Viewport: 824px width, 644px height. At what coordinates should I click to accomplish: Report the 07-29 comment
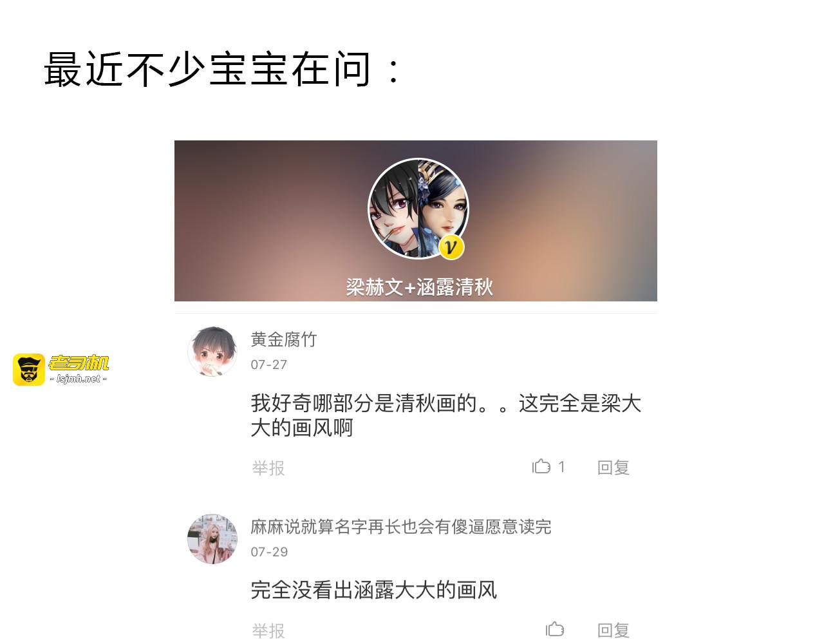coord(268,630)
